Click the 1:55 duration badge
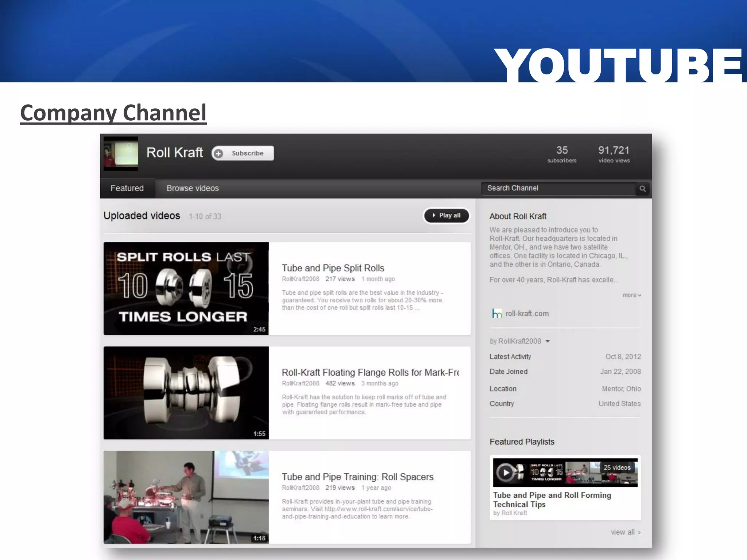This screenshot has width=747, height=560. (x=259, y=434)
